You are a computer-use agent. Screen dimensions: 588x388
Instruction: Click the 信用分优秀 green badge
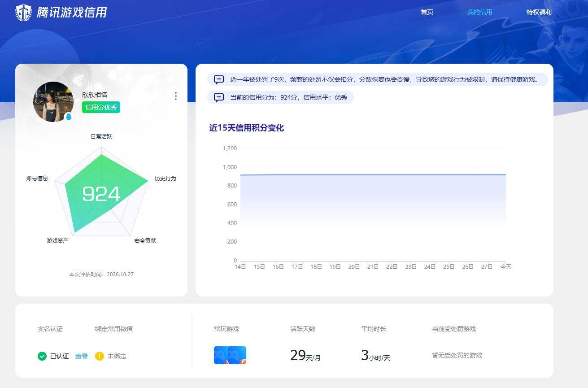click(x=101, y=107)
